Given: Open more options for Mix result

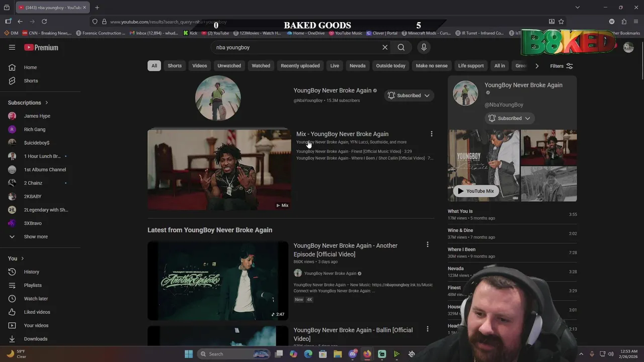Looking at the screenshot, I should (x=431, y=134).
